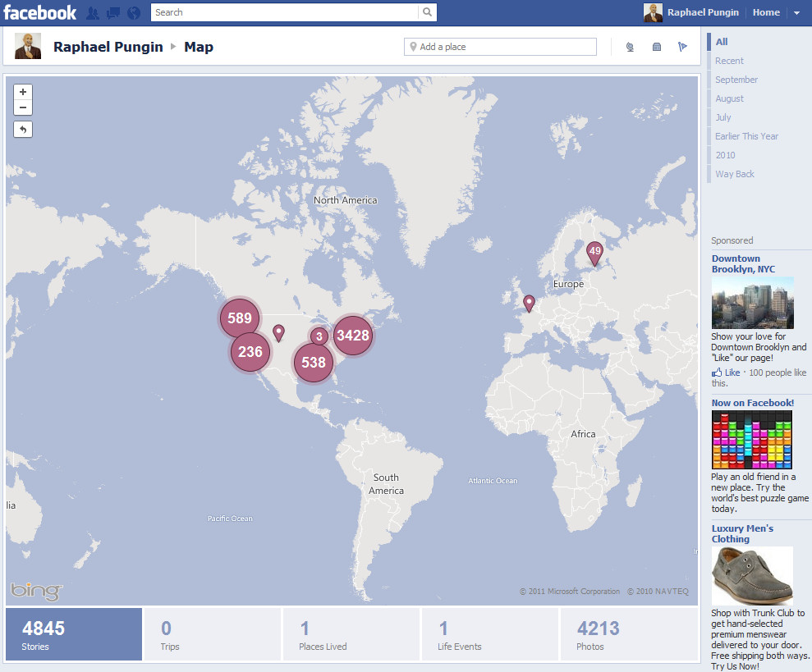Zoom out on the map
812x672 pixels.
pos(23,107)
